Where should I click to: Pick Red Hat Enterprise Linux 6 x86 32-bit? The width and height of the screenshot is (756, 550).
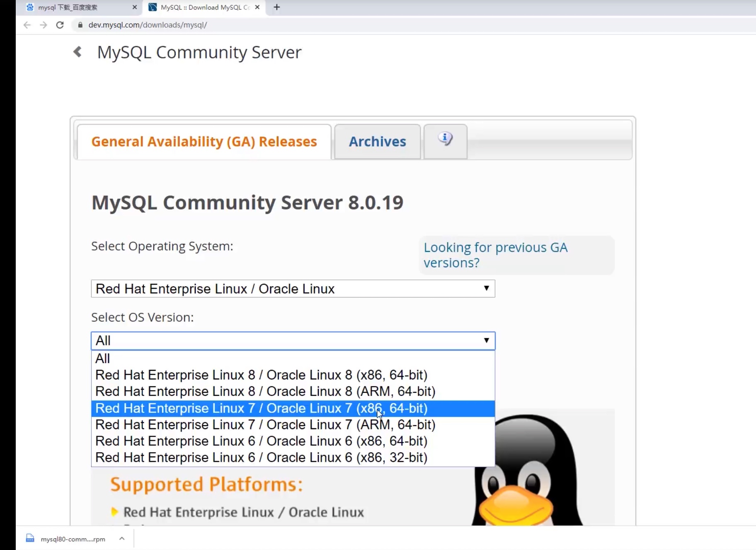point(261,458)
